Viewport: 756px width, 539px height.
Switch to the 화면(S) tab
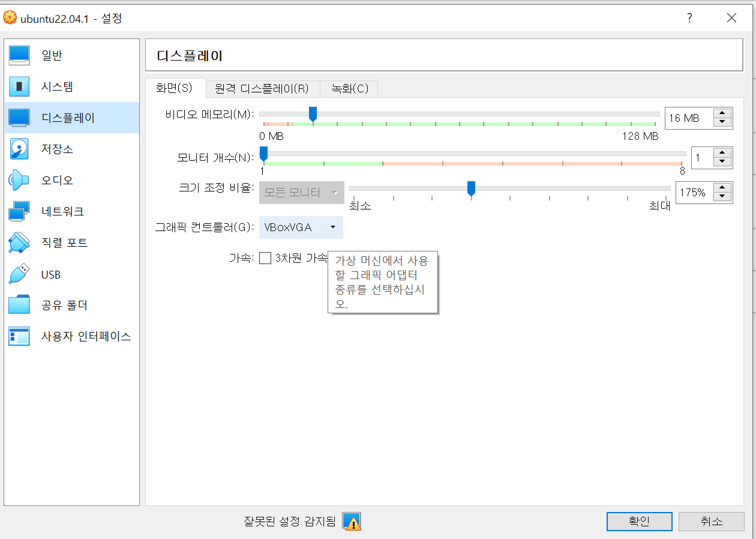click(x=175, y=88)
